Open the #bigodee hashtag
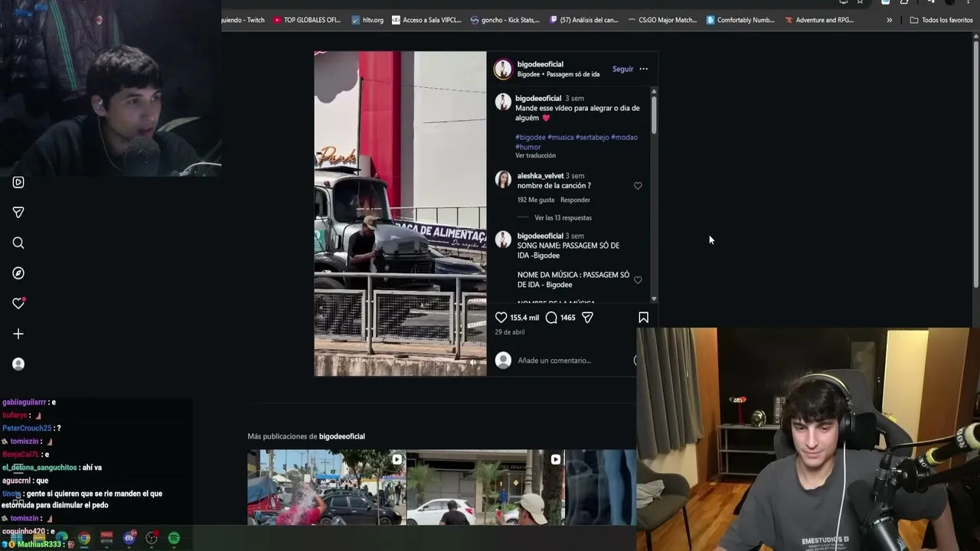The width and height of the screenshot is (980, 551). pos(531,137)
